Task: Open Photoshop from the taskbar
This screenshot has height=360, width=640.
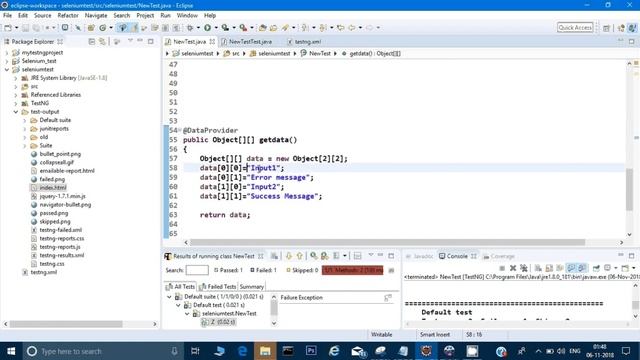Action: coord(311,351)
